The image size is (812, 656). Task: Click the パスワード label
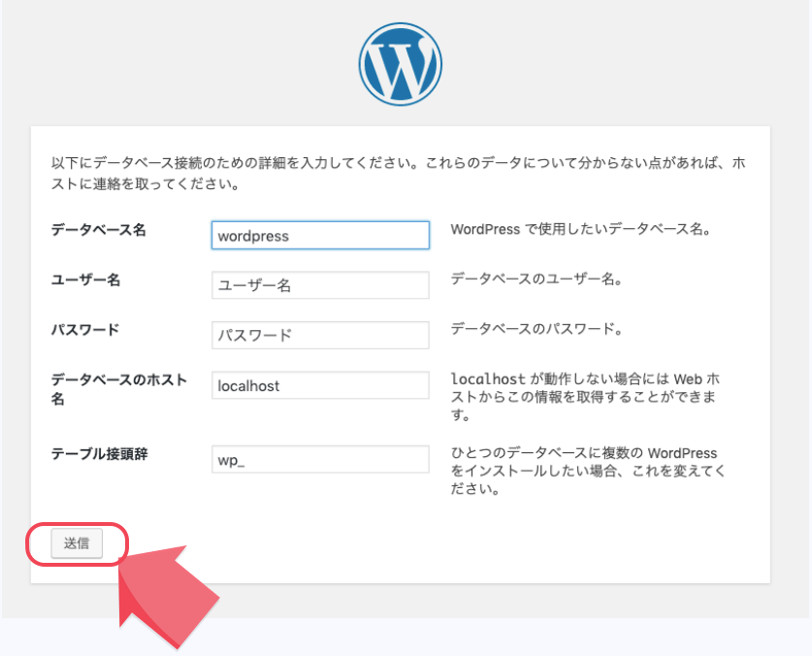point(85,330)
